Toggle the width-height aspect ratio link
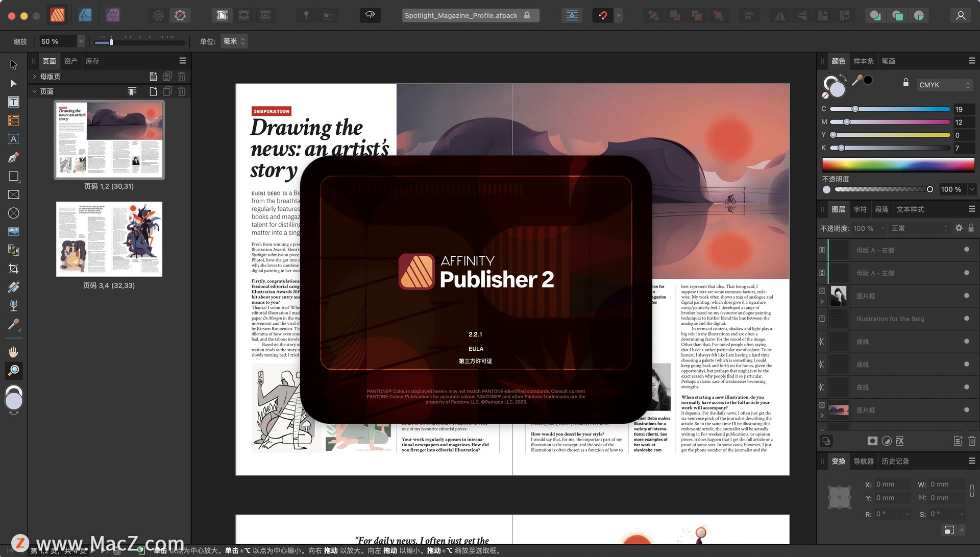980x557 pixels. 972,491
